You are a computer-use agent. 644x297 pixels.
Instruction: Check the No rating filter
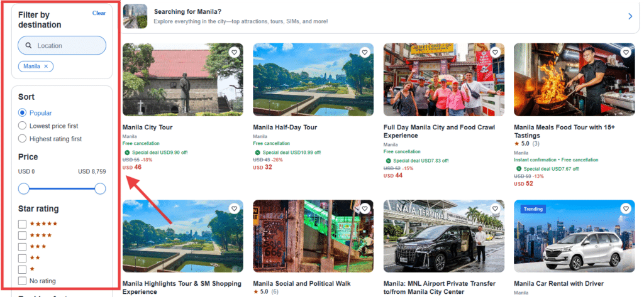[x=22, y=281]
